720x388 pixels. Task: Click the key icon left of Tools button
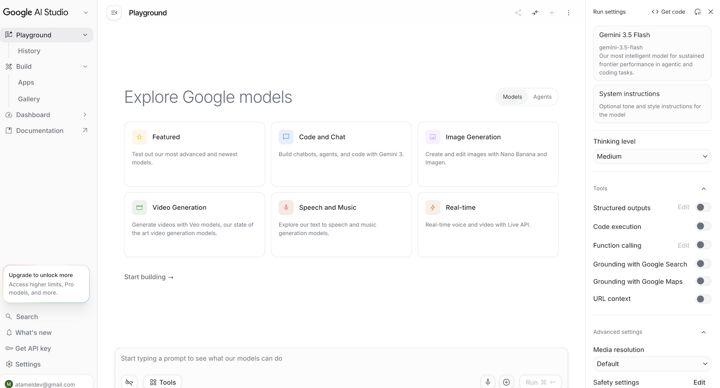pos(129,382)
